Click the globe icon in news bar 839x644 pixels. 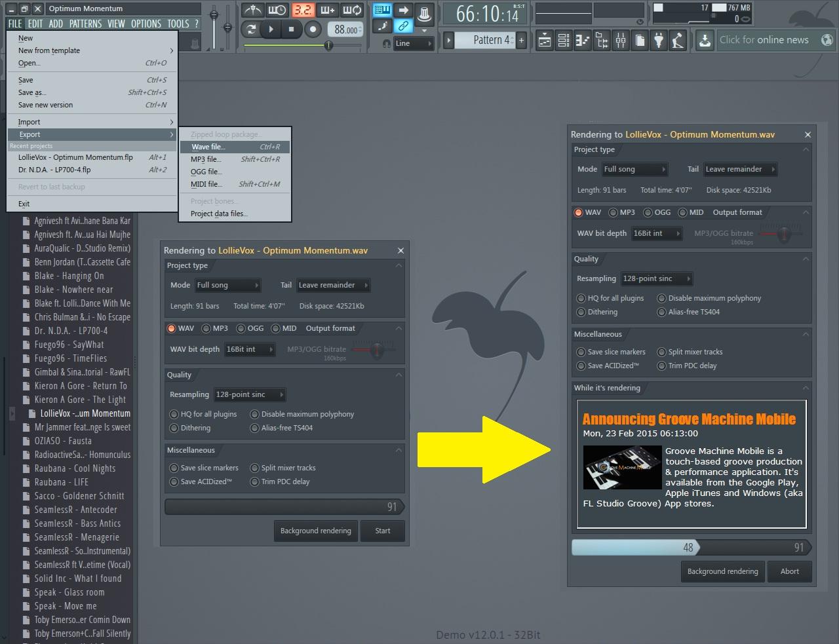point(827,40)
